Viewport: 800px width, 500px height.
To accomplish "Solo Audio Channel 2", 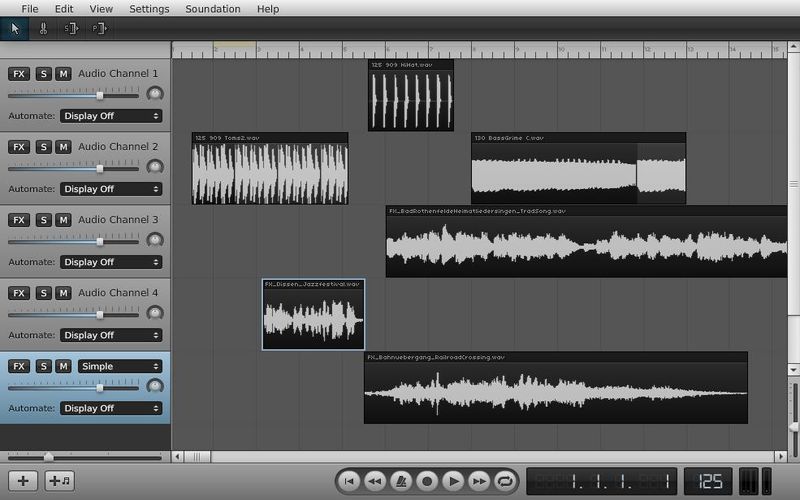I will point(43,147).
